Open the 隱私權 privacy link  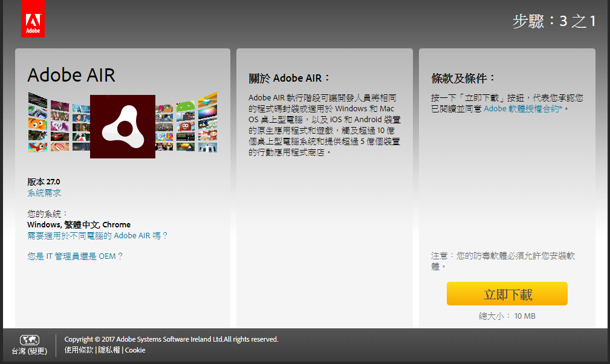tap(109, 350)
